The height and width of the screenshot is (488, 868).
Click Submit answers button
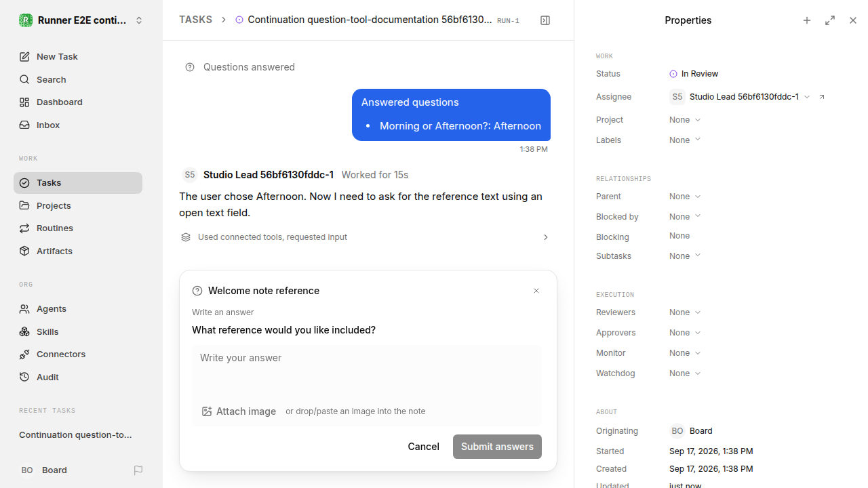[x=497, y=447]
